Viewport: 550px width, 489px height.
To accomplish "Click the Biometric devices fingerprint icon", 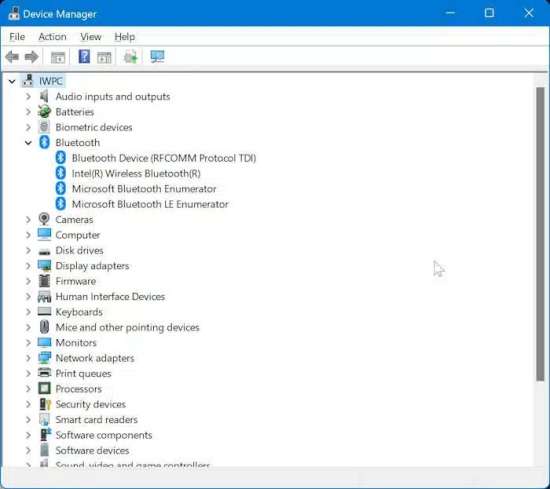I will coord(44,127).
